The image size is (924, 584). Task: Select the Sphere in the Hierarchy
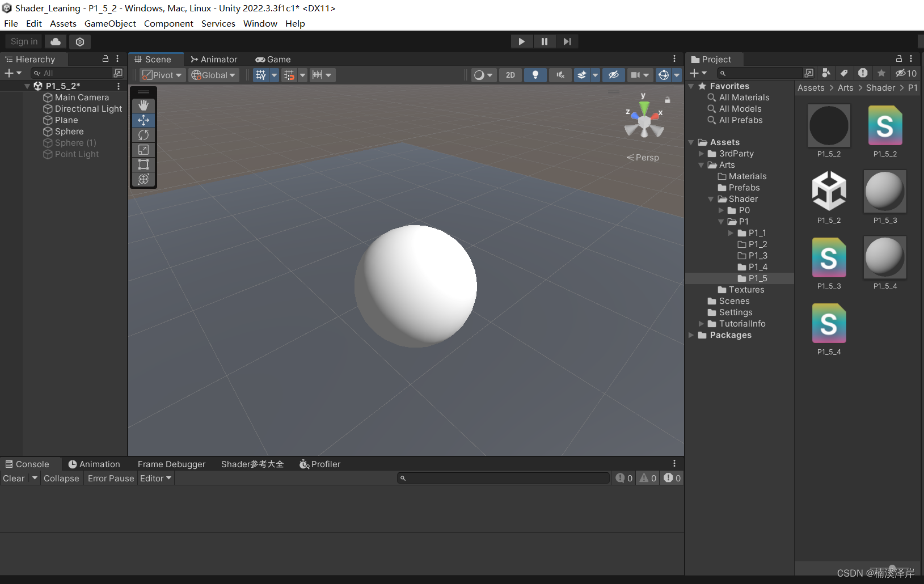[69, 131]
